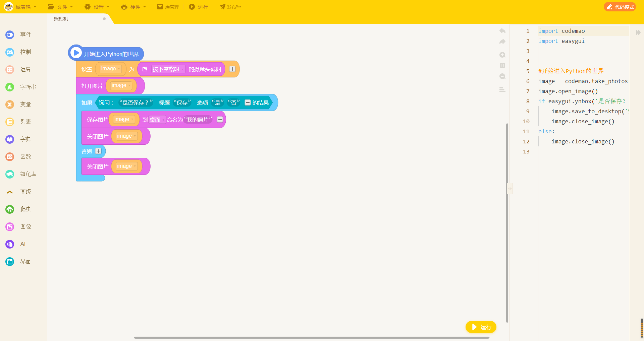Image resolution: width=644 pixels, height=341 pixels.
Task: Open the 设置 menu
Action: (x=97, y=7)
